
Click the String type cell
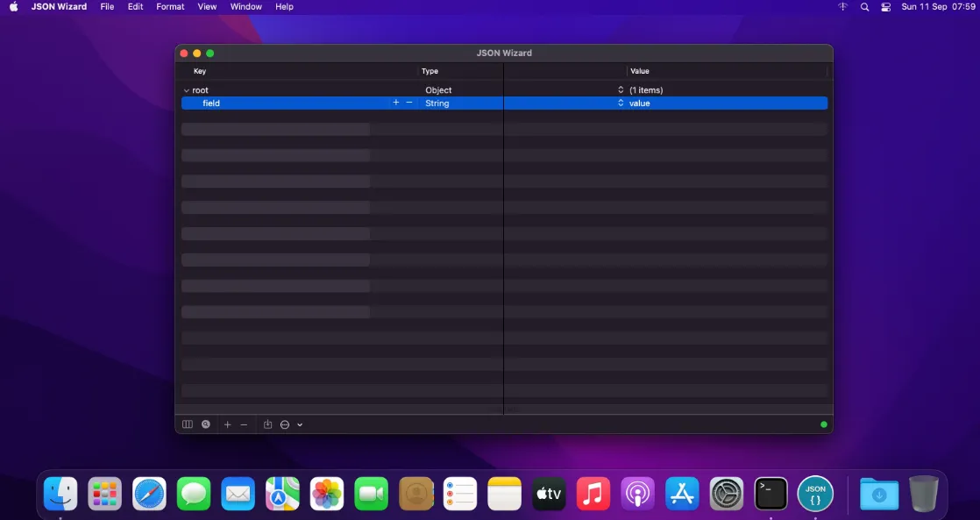(x=437, y=103)
